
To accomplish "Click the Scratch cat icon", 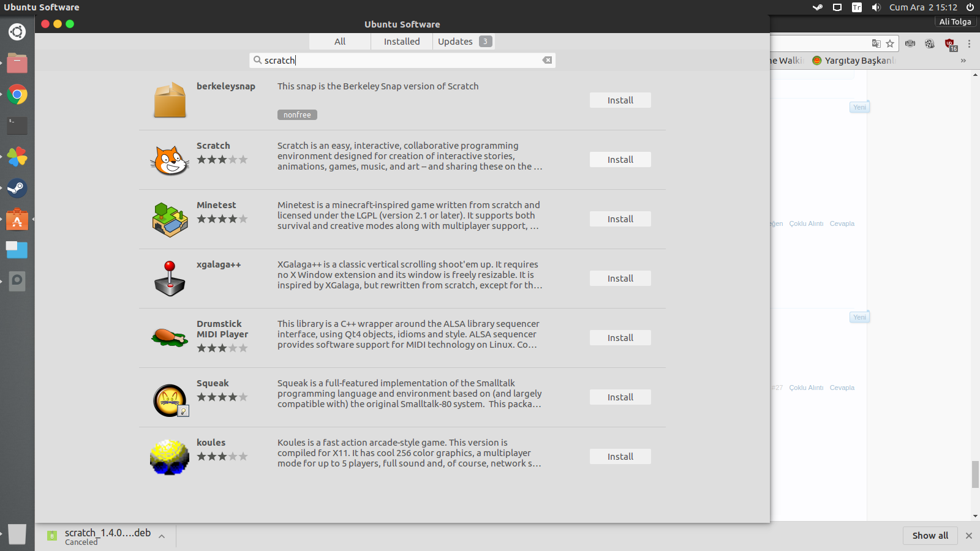I will 170,160.
